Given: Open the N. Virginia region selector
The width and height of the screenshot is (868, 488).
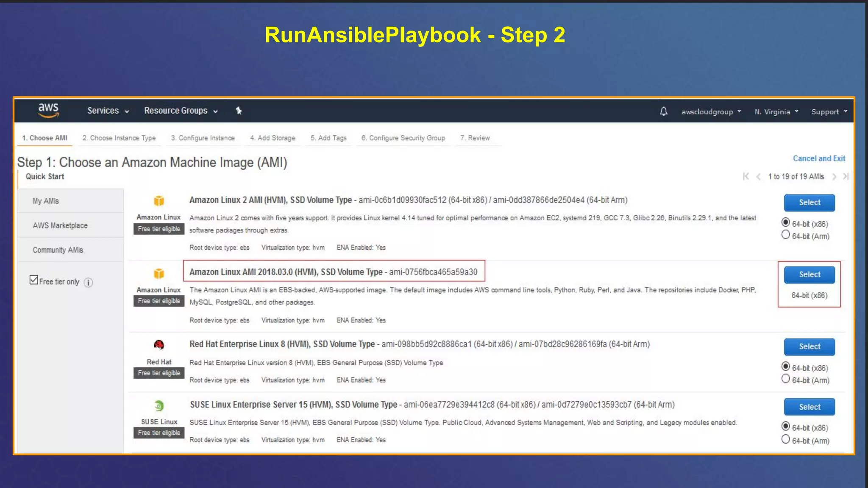Looking at the screenshot, I should point(776,112).
